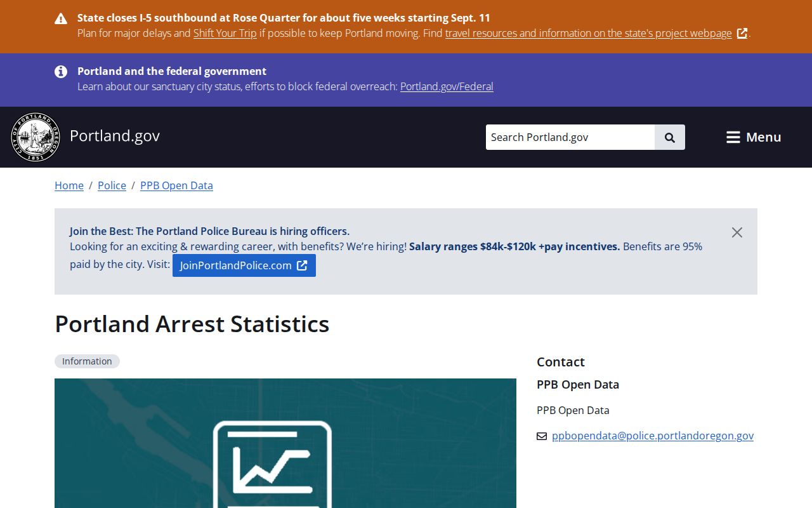The height and width of the screenshot is (508, 812).
Task: Visit JoinPortlandPolice.com button
Action: (x=244, y=265)
